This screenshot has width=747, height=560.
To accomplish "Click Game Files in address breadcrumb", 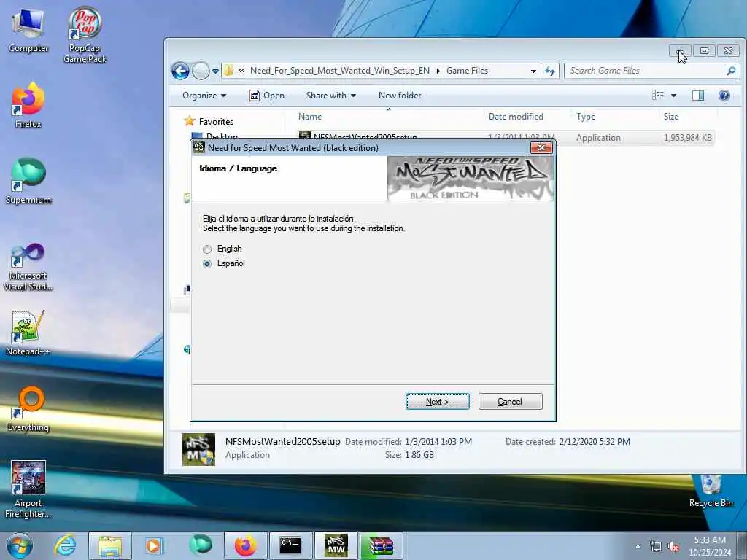I will pyautogui.click(x=467, y=71).
